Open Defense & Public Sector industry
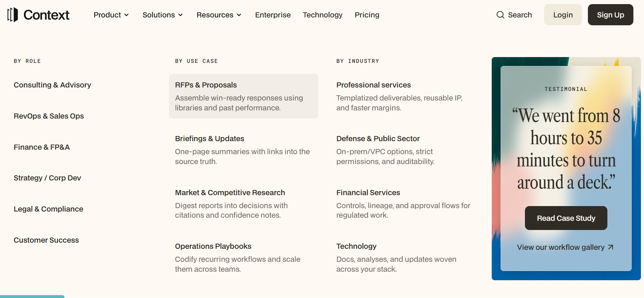The width and height of the screenshot is (644, 298). (x=378, y=138)
